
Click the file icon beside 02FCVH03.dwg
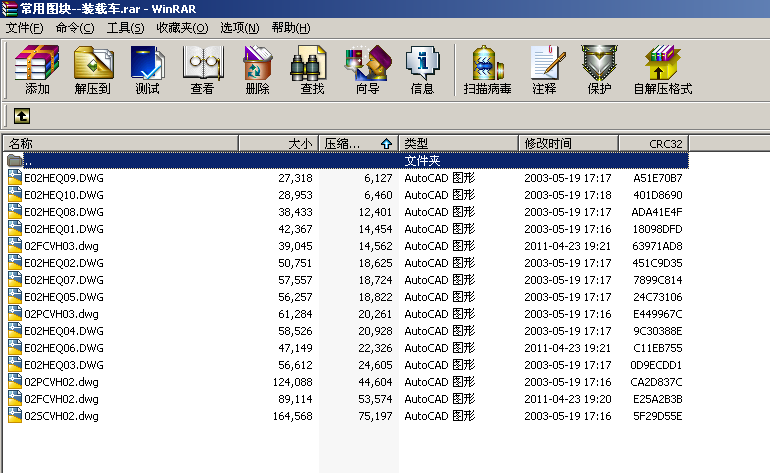coord(15,246)
